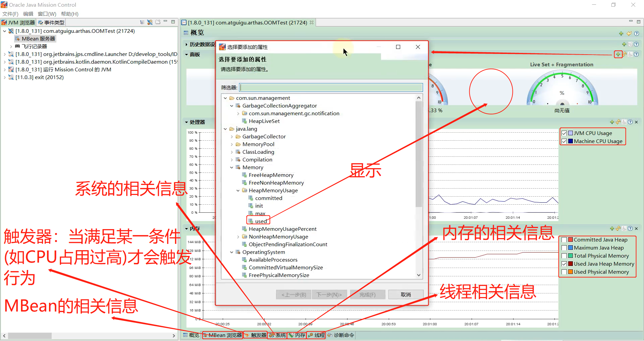The image size is (644, 341).
Task: Click 完成(F) button in dialog
Action: [x=368, y=294]
